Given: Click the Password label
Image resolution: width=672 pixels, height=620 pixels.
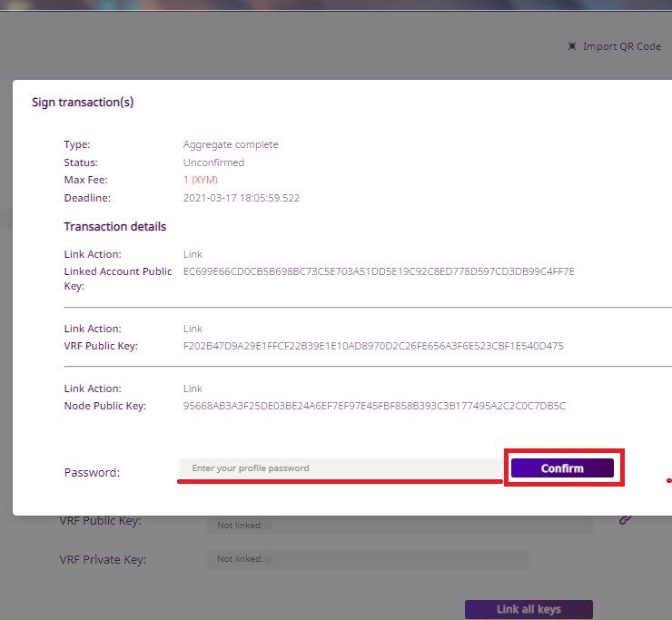Looking at the screenshot, I should pyautogui.click(x=92, y=472).
